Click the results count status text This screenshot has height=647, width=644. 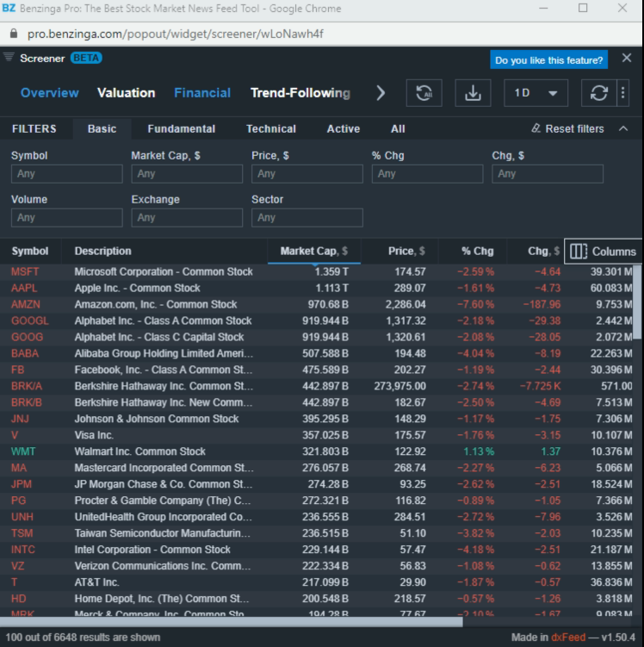83,638
